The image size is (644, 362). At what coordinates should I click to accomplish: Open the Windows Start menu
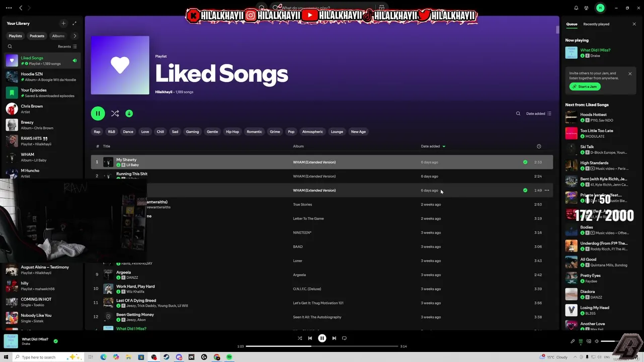[x=6, y=357]
